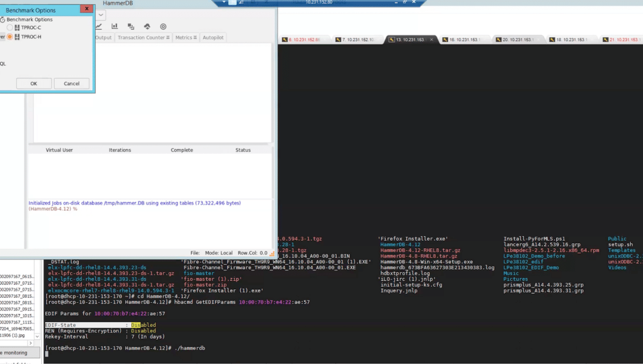Switch to terminal tab 16. 10.231.153
Viewport: 643px width, 364px height.
click(x=464, y=40)
